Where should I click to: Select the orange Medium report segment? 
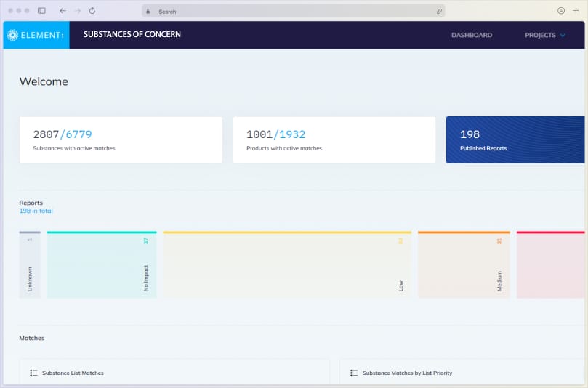pyautogui.click(x=464, y=265)
